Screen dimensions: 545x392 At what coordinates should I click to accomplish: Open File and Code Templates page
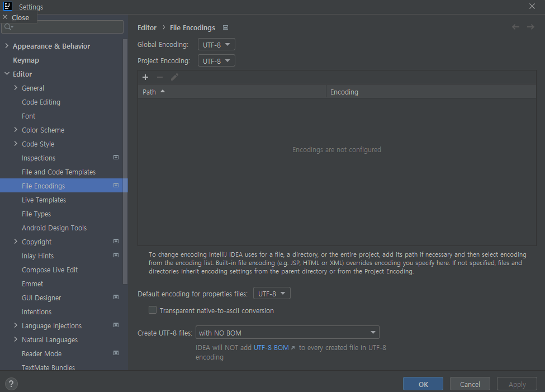[58, 172]
